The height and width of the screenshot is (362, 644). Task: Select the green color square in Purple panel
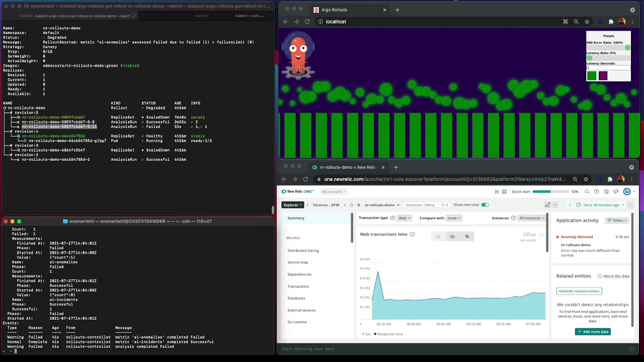coord(592,76)
